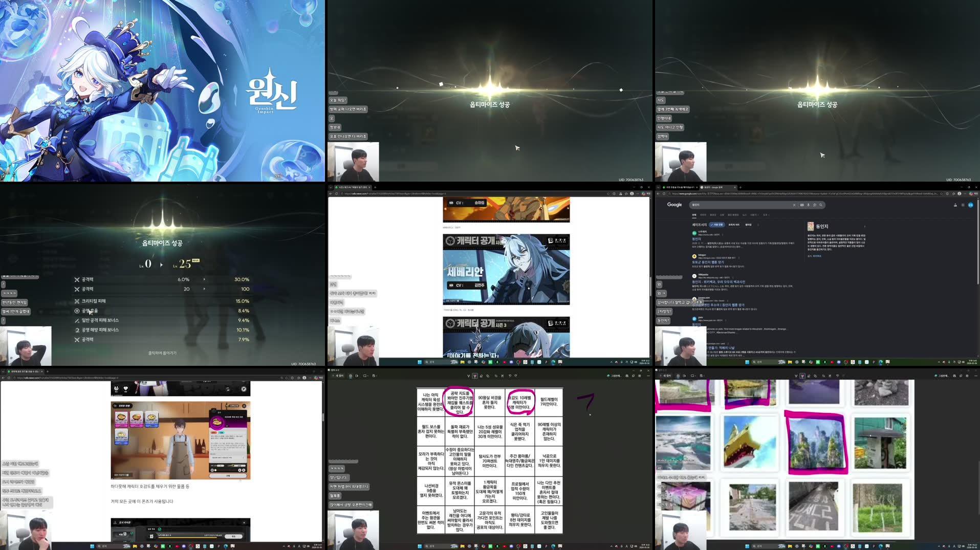The width and height of the screenshot is (980, 550).
Task: Select the highlighter in the bingo Snipping Tool
Action: (x=475, y=376)
